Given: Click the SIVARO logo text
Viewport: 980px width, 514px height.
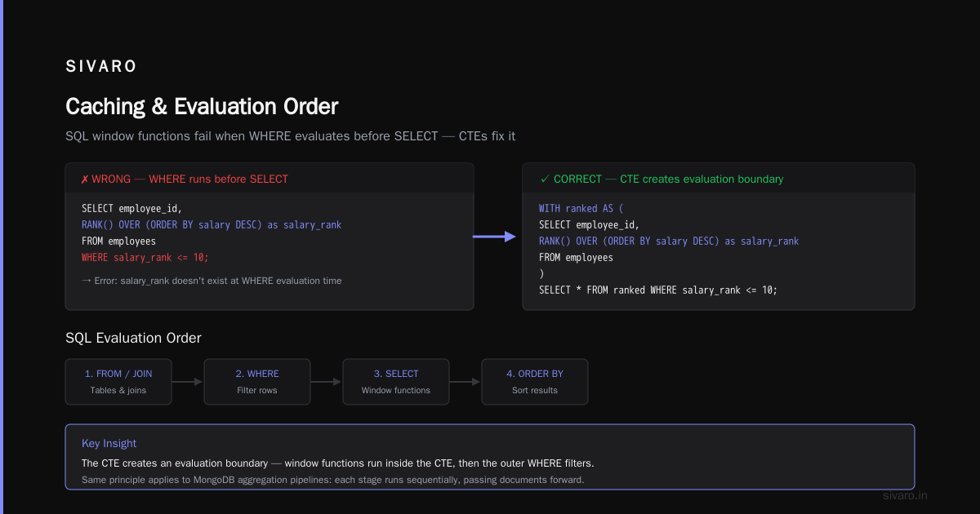Looking at the screenshot, I should (x=101, y=67).
